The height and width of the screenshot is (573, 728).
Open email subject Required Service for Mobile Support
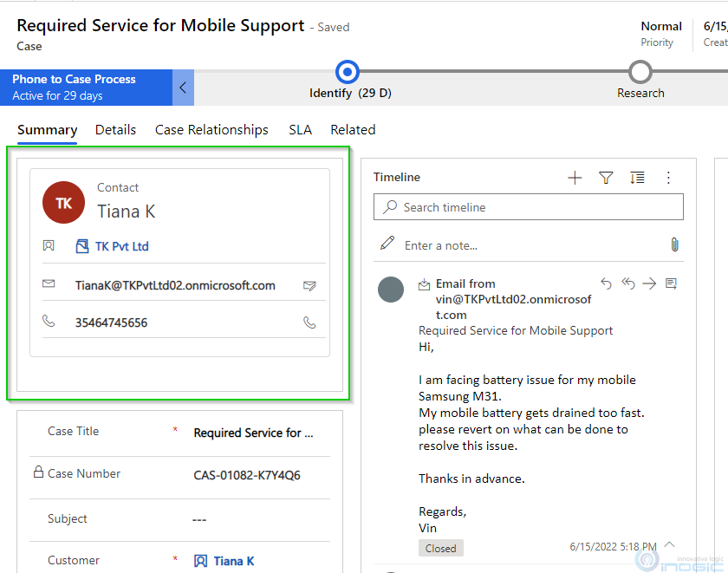click(x=516, y=330)
